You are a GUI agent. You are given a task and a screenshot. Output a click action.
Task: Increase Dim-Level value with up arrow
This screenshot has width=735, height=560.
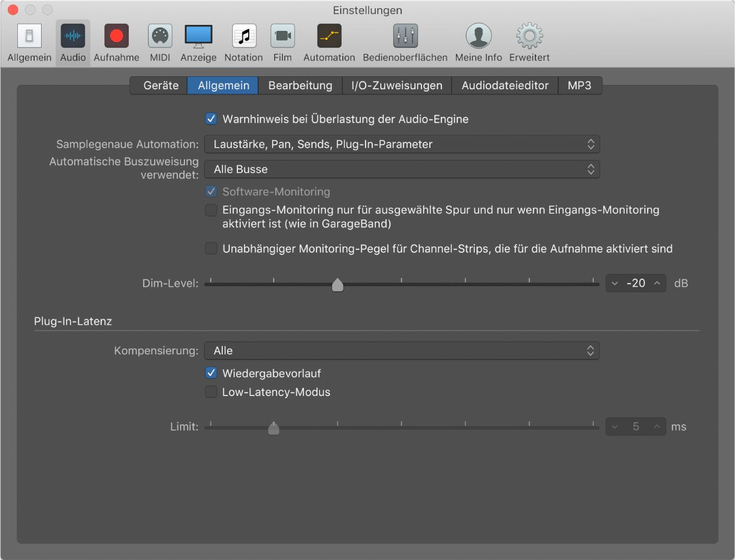click(x=657, y=283)
